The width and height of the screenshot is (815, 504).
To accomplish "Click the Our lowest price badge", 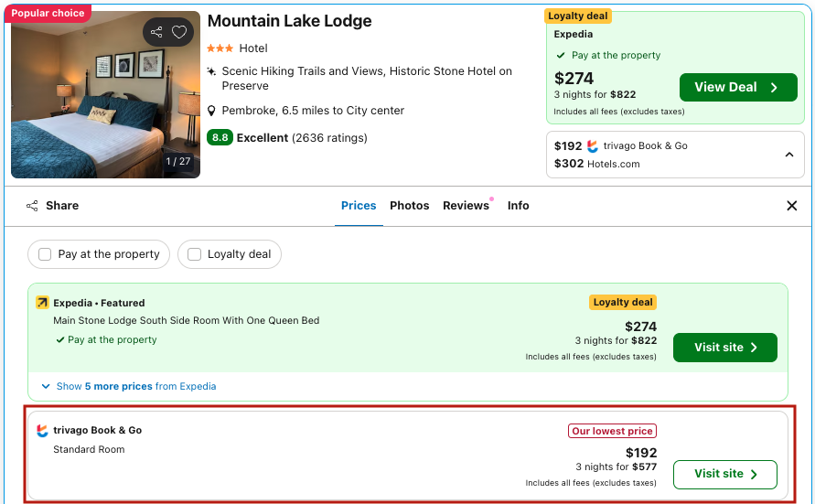I will pos(612,431).
